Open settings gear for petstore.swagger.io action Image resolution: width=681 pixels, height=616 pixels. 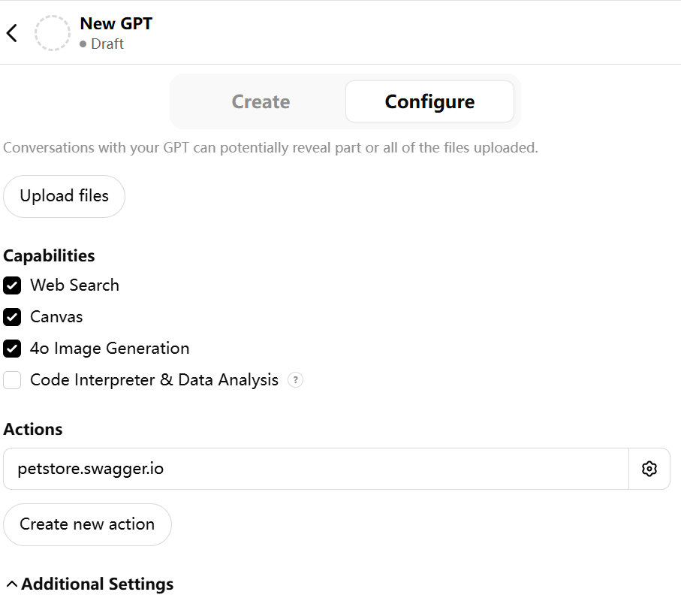click(649, 470)
